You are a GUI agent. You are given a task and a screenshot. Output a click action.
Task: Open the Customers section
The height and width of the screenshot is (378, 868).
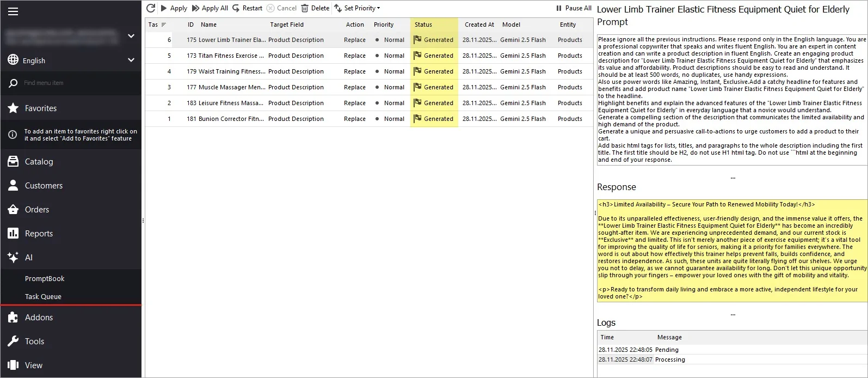click(x=44, y=186)
